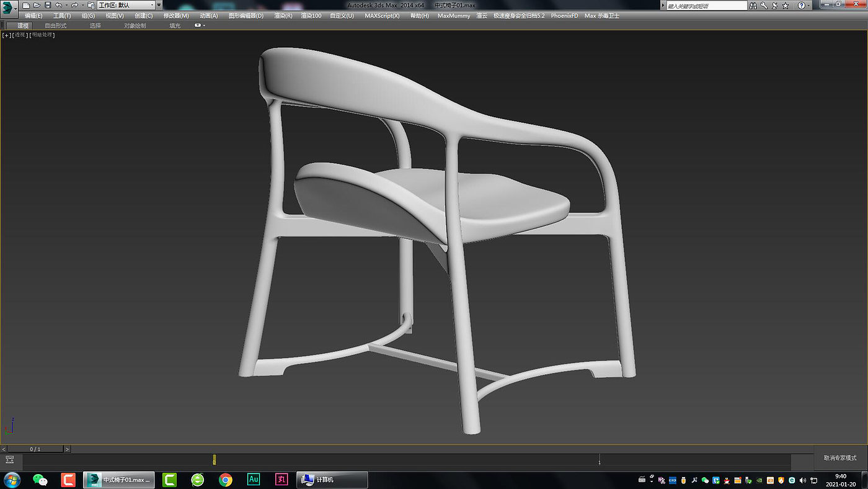868x489 pixels.
Task: Open the Workspace 工作区 combo box
Action: click(126, 5)
